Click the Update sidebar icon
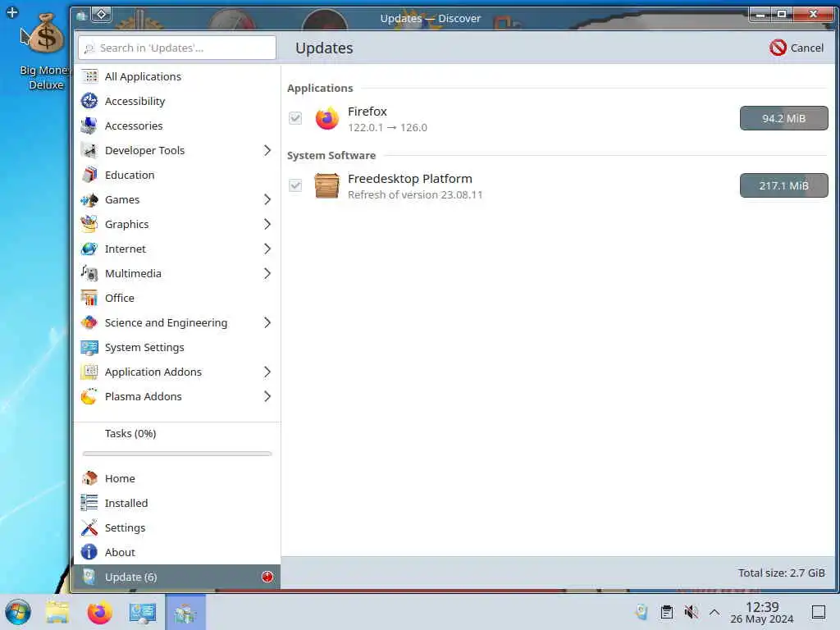 click(x=89, y=577)
